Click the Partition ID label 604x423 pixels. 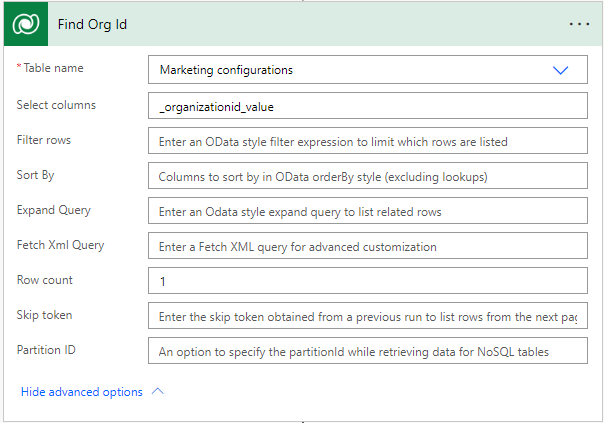47,350
